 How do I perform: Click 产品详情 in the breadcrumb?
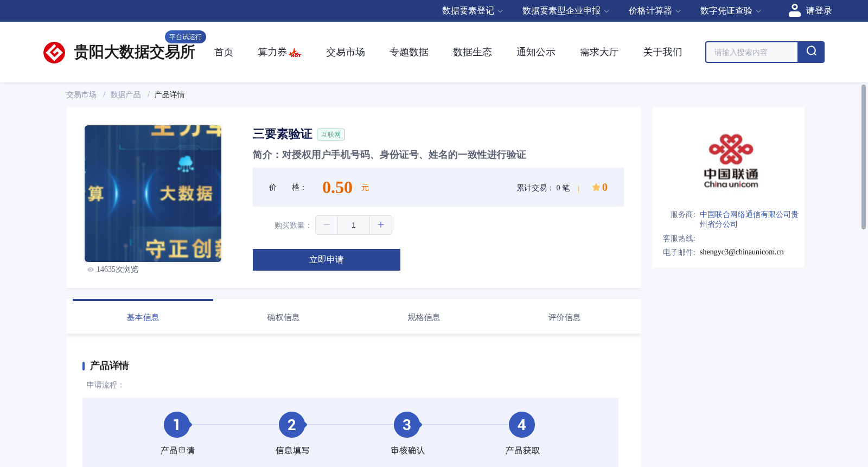coord(169,95)
